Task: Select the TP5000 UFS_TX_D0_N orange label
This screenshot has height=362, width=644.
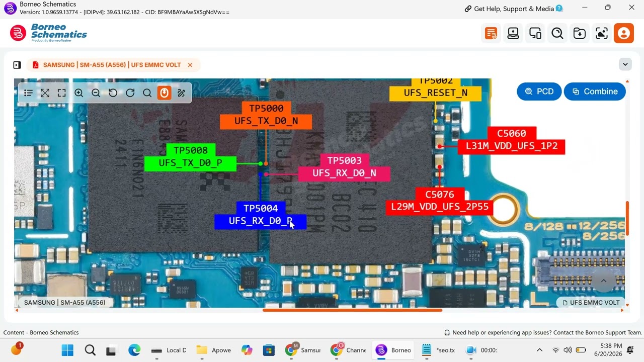Action: [x=266, y=115]
